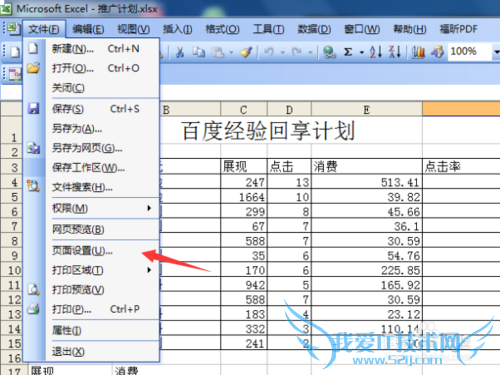Select row 4 header

click(x=12, y=182)
